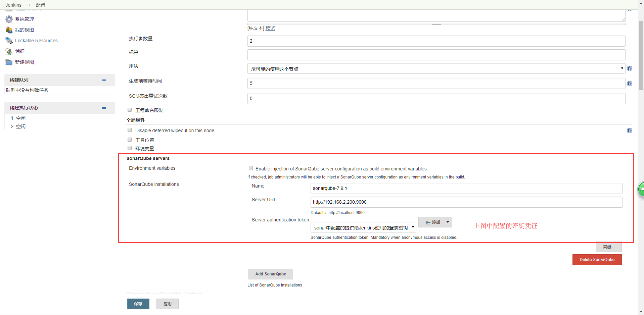
Task: Click the 配置 breadcrumb item
Action: click(40, 5)
